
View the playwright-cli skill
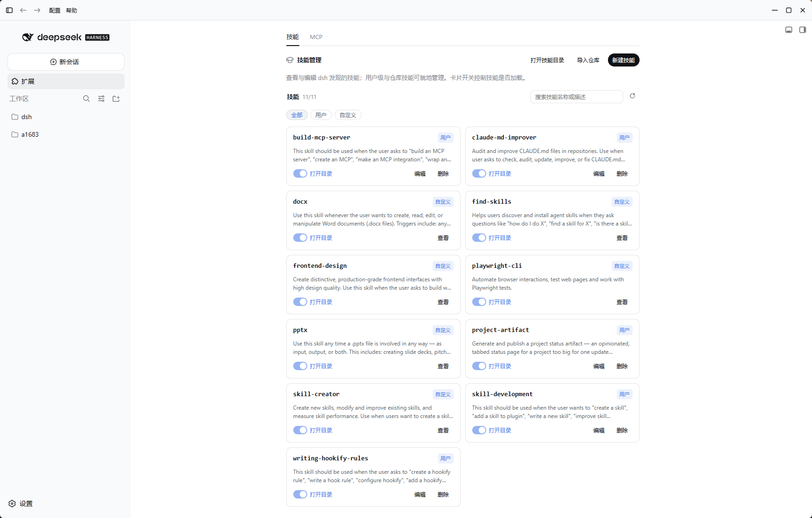(x=622, y=302)
